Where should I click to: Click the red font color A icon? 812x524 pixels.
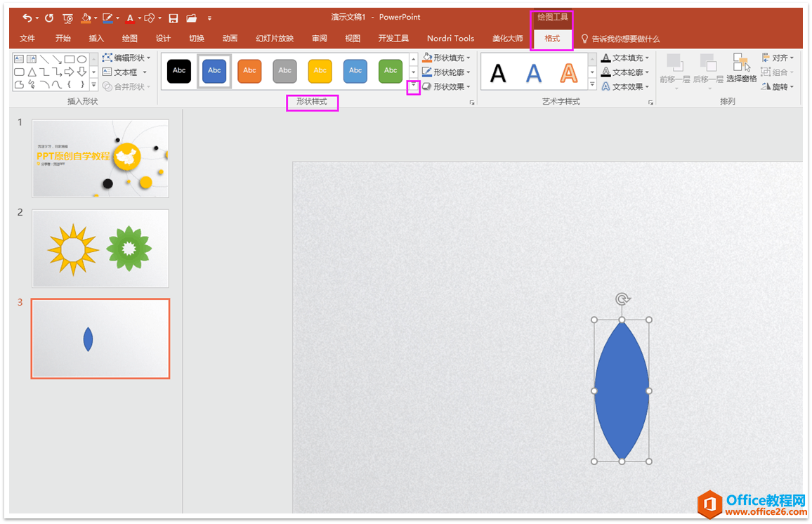[130, 19]
